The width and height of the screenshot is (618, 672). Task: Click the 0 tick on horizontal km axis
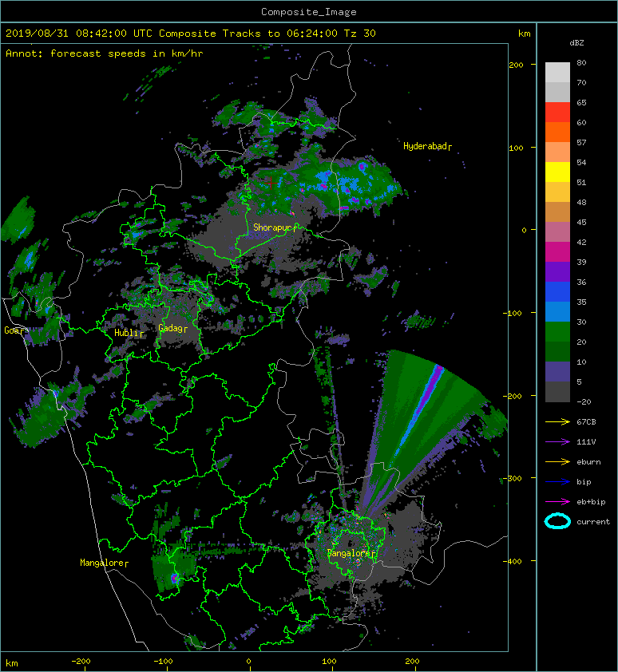(x=249, y=662)
